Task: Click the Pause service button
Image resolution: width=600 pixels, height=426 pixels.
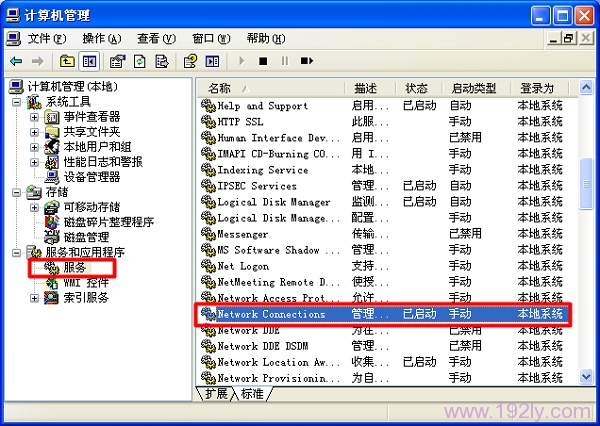Action: tap(285, 61)
